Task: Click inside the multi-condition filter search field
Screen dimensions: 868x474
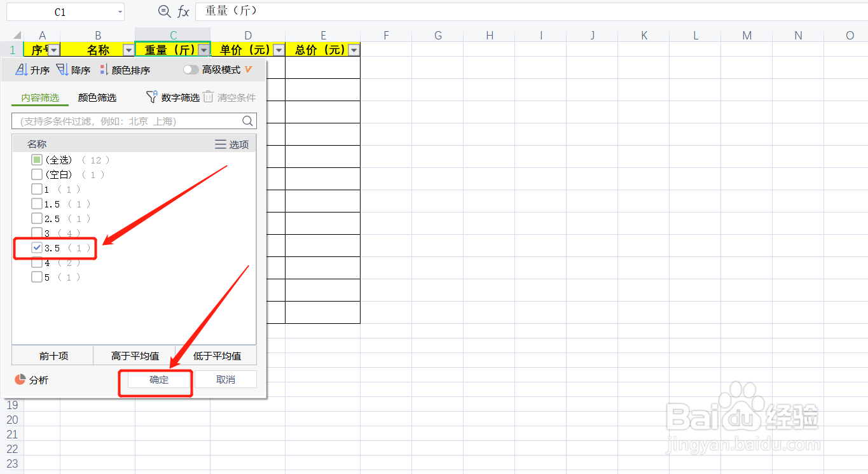Action: (114, 120)
